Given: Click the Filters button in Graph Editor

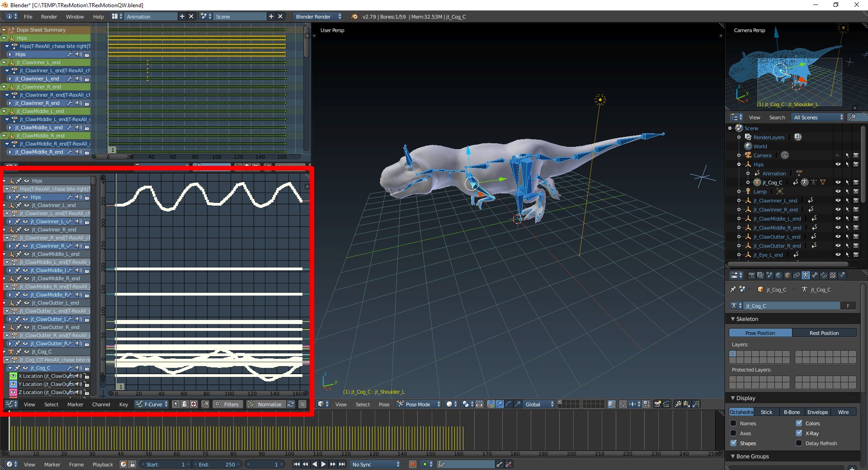Looking at the screenshot, I should (x=228, y=404).
